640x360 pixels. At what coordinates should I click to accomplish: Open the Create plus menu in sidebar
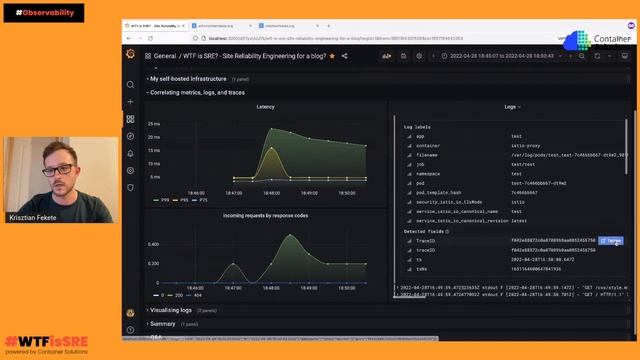click(x=130, y=102)
